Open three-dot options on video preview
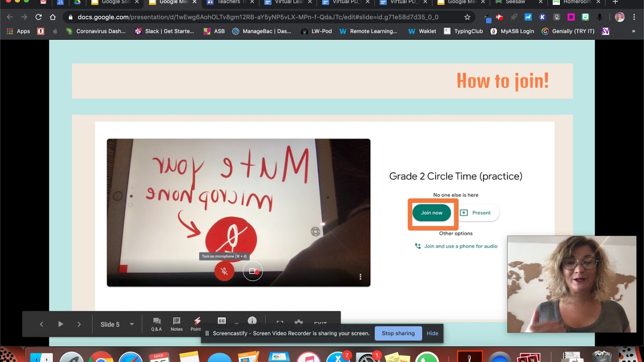 coord(360,277)
